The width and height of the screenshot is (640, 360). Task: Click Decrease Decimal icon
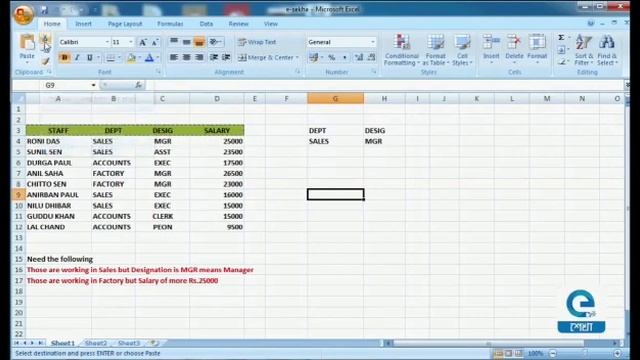tap(371, 58)
